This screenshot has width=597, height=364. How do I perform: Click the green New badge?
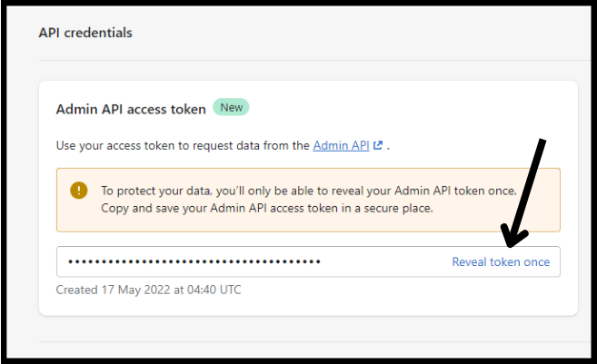[231, 107]
